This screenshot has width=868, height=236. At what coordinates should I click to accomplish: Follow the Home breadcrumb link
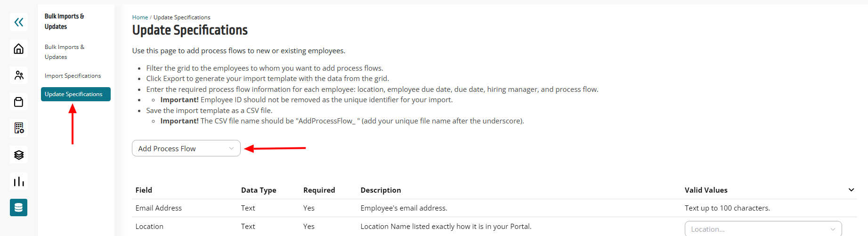[140, 17]
